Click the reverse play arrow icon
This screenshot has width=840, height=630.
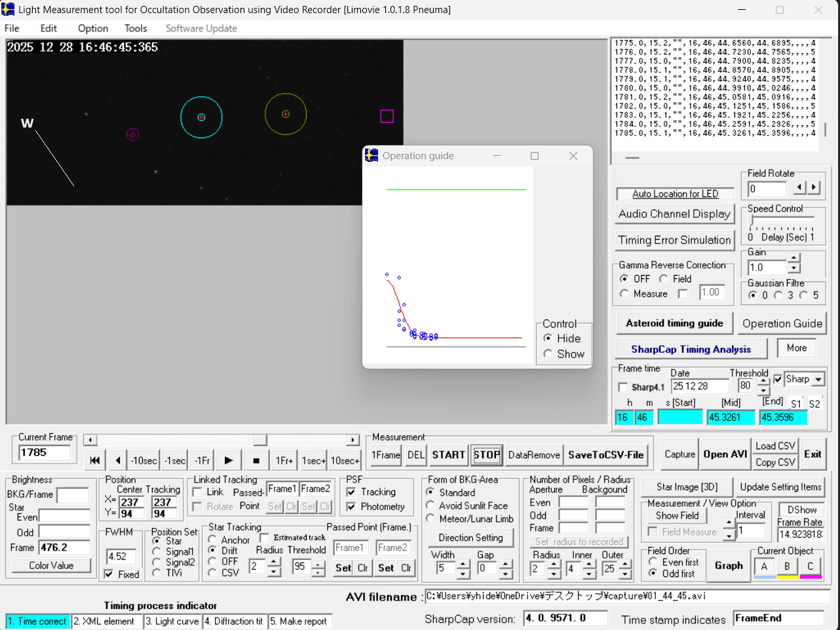click(x=117, y=460)
